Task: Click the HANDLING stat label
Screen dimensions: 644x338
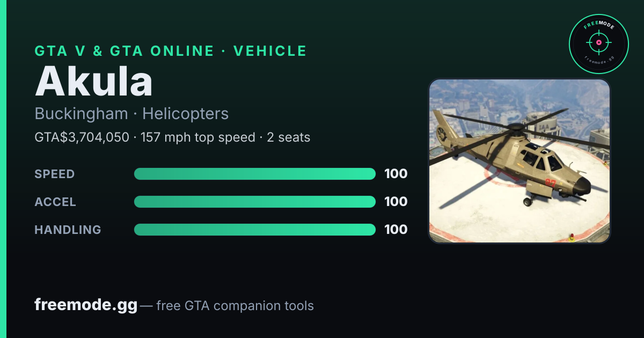Action: (68, 230)
